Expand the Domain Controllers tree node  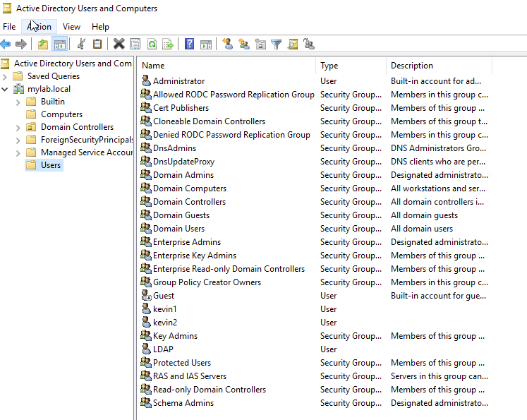tap(18, 128)
